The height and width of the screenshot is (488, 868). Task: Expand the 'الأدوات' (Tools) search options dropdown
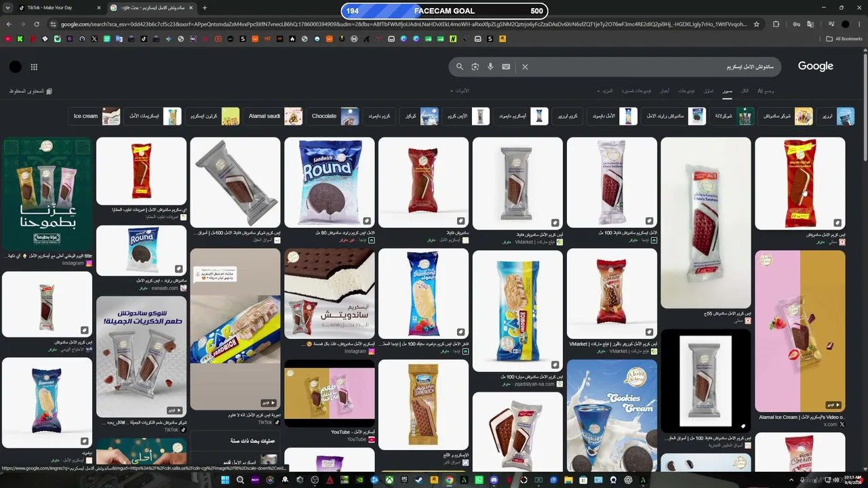[x=460, y=91]
